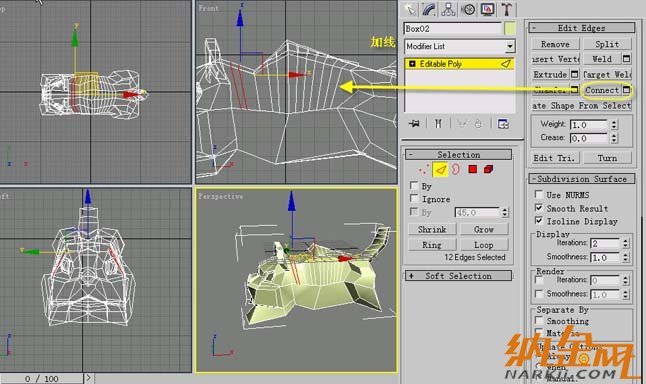Click the Connect button
This screenshot has width=646, height=384.
pyautogui.click(x=602, y=90)
